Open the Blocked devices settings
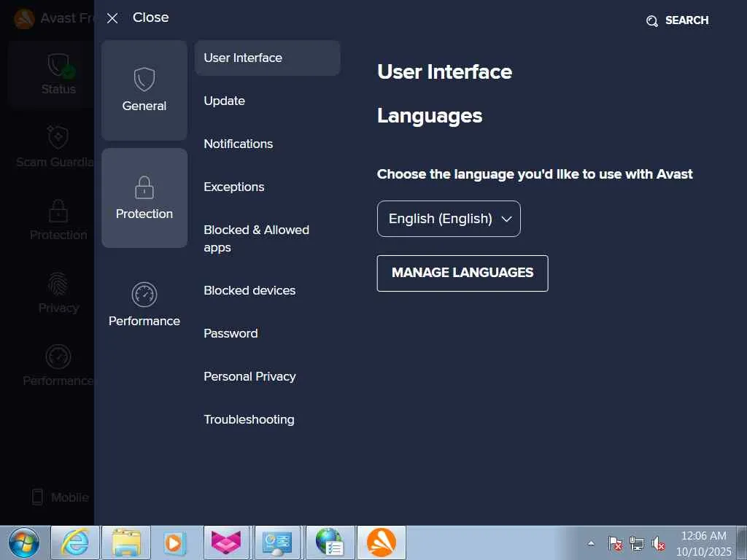 click(249, 290)
